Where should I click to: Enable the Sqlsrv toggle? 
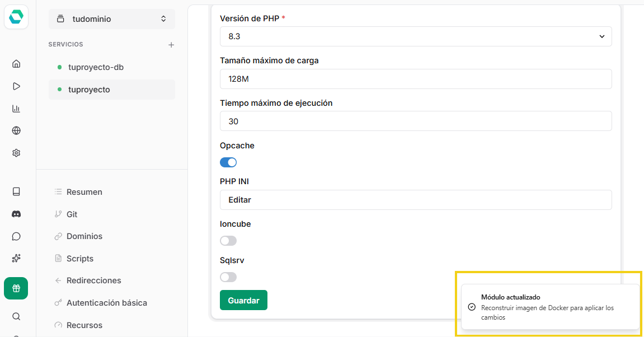pyautogui.click(x=228, y=277)
